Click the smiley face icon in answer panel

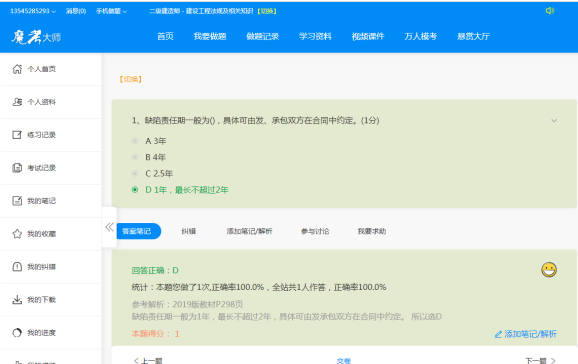(x=549, y=270)
